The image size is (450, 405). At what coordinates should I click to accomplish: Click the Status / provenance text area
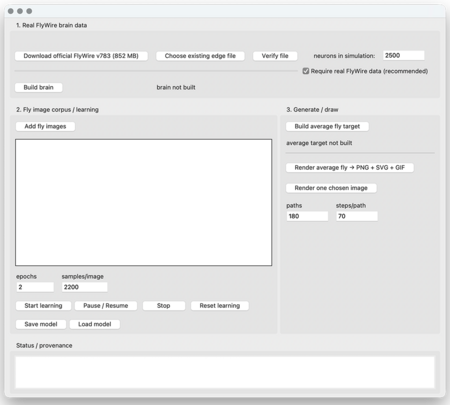(225, 372)
